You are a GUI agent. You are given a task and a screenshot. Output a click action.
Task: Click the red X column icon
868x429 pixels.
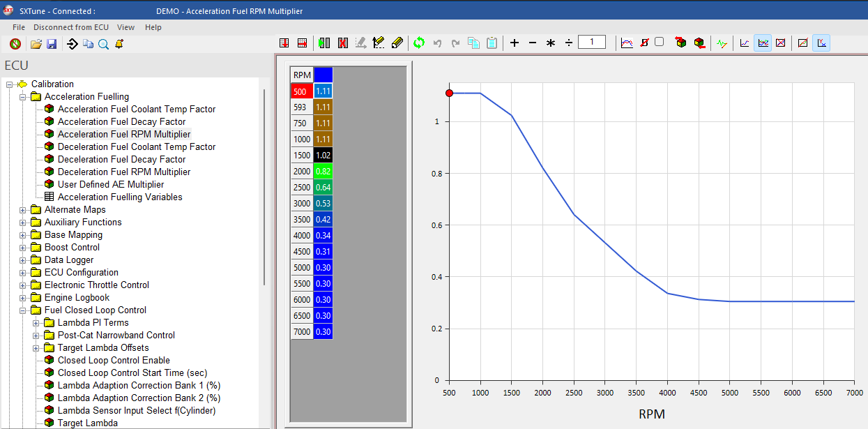point(342,43)
